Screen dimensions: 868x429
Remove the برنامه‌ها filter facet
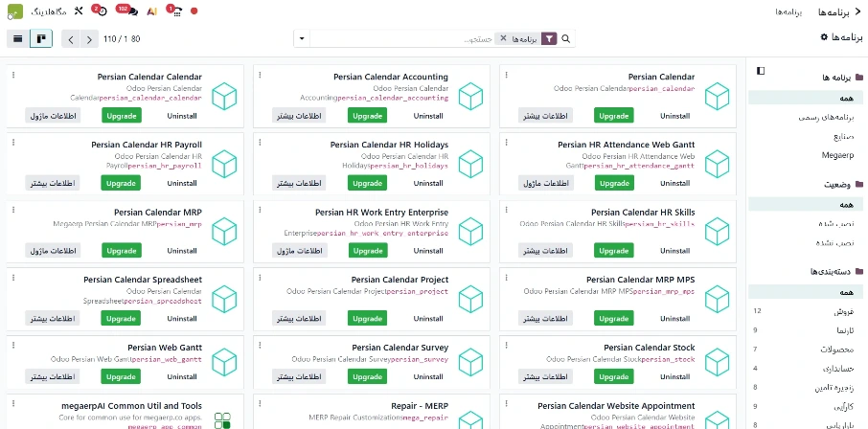503,38
